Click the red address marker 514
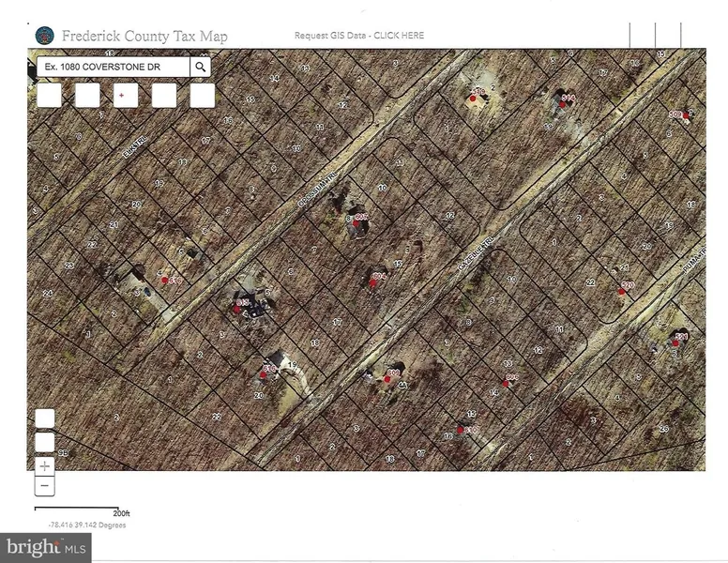This screenshot has width=728, height=563. click(x=563, y=103)
